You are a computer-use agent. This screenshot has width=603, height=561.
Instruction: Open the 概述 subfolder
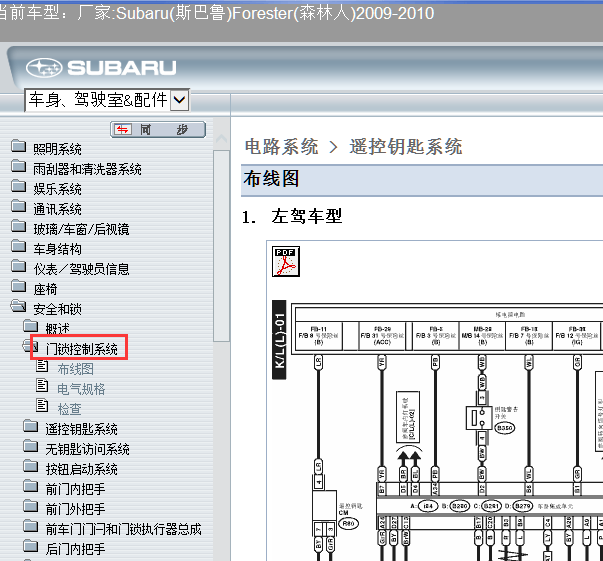coord(57,329)
